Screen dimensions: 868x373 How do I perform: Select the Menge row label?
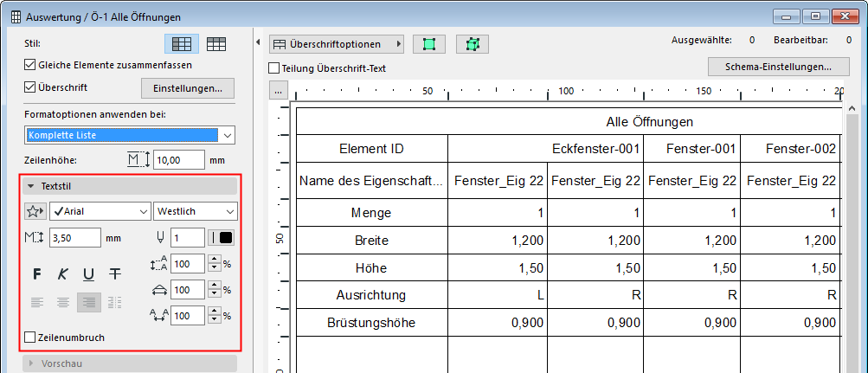pos(371,213)
